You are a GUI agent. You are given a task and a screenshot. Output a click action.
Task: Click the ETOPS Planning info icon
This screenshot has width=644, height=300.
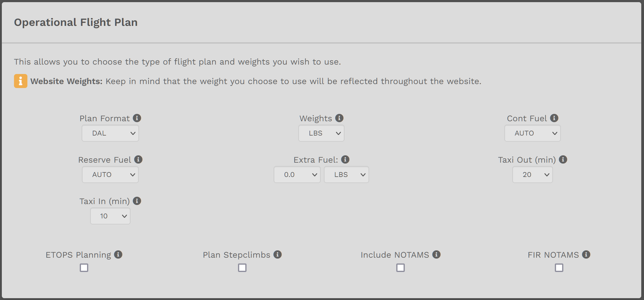click(x=118, y=255)
